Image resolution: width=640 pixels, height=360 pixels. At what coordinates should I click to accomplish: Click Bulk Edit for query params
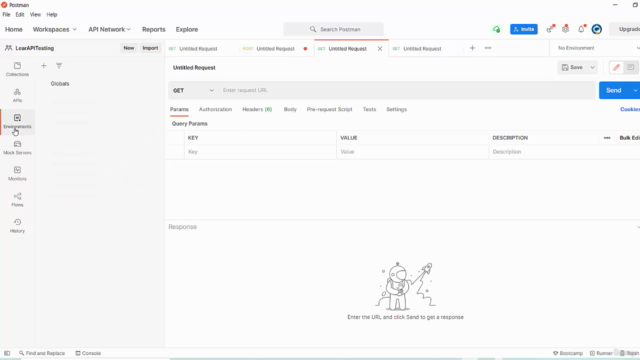(629, 138)
